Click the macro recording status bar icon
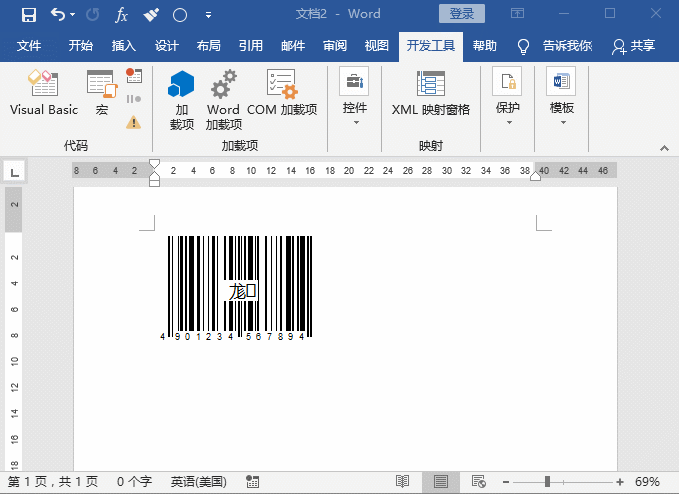This screenshot has width=679, height=494. [252, 481]
